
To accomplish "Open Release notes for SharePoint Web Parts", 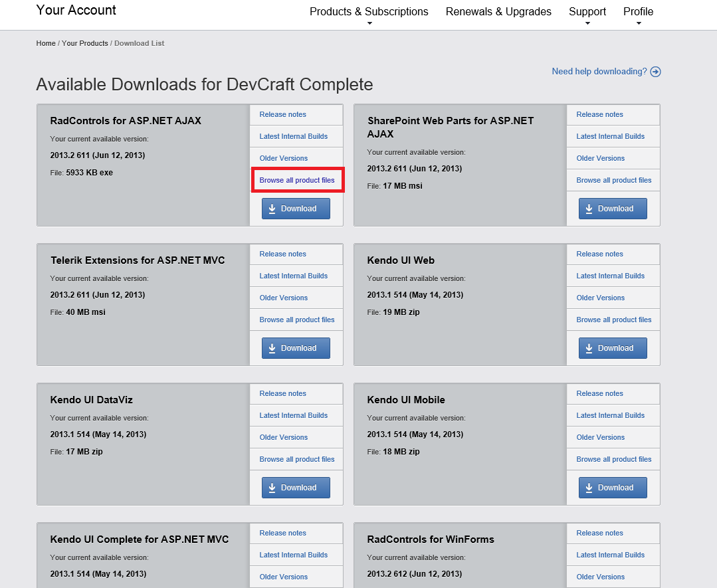I will click(599, 115).
